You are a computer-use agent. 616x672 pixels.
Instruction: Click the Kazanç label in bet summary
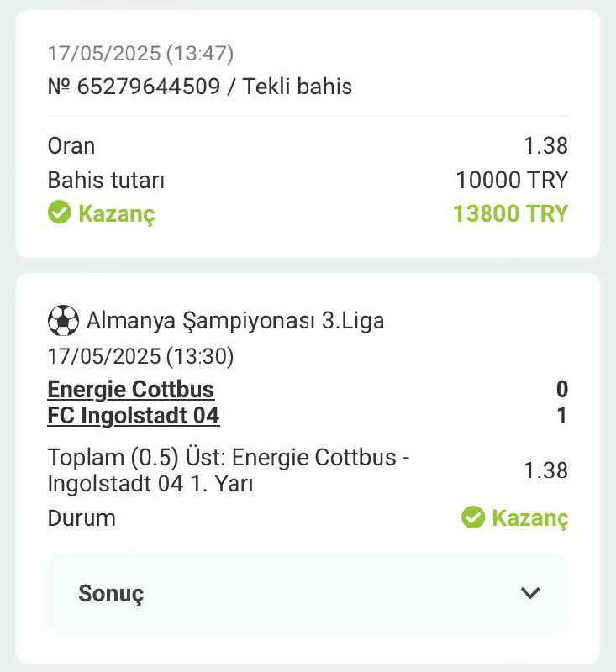coord(117,213)
